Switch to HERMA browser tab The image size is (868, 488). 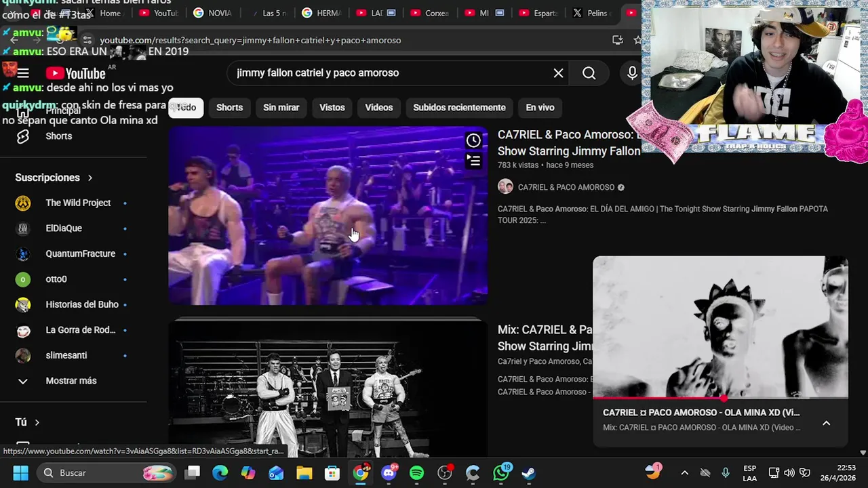click(321, 13)
